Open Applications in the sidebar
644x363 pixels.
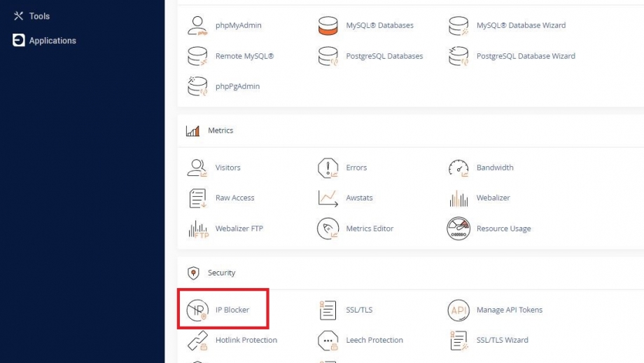pos(52,41)
